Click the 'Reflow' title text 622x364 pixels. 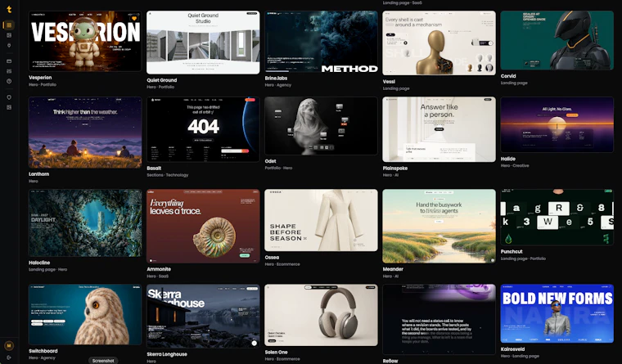390,361
